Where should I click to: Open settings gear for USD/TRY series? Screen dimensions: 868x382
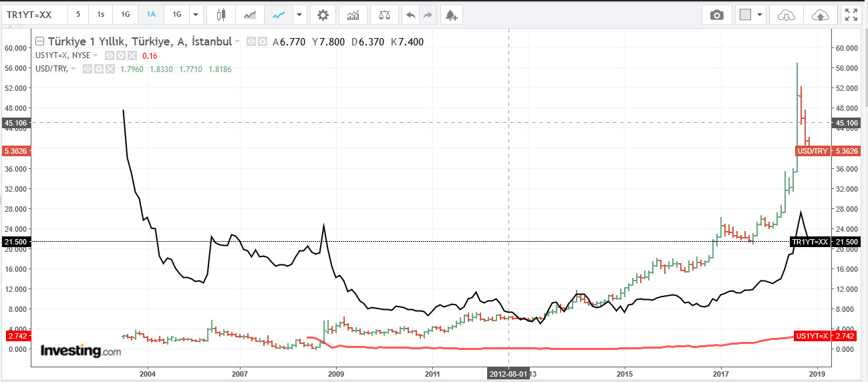pos(99,69)
